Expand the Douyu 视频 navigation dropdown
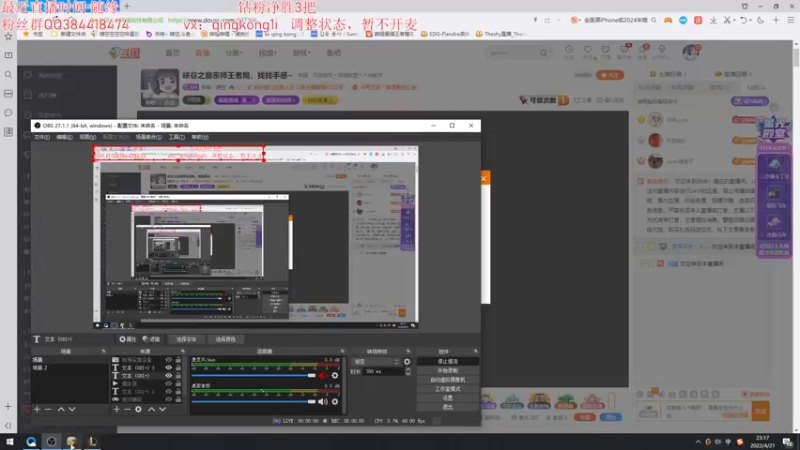The height and width of the screenshot is (450, 800). pos(267,53)
